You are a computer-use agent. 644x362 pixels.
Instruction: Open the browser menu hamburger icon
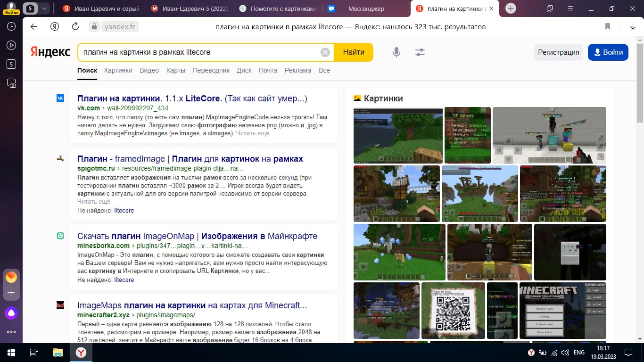tap(570, 8)
